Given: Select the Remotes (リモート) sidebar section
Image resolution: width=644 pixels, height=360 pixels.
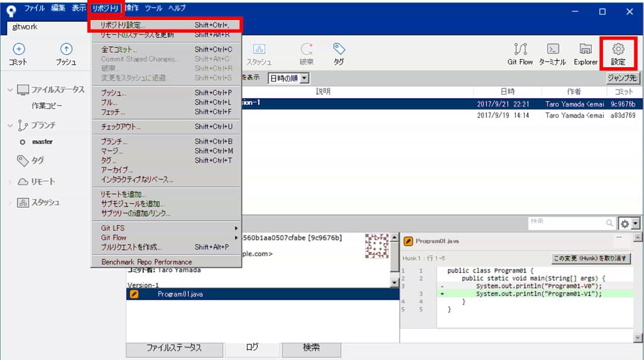Looking at the screenshot, I should pos(36,182).
